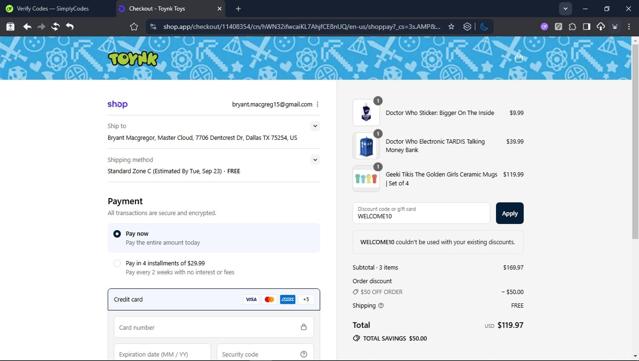This screenshot has width=639, height=361.
Task: Expand the Ship to section
Action: (x=315, y=126)
